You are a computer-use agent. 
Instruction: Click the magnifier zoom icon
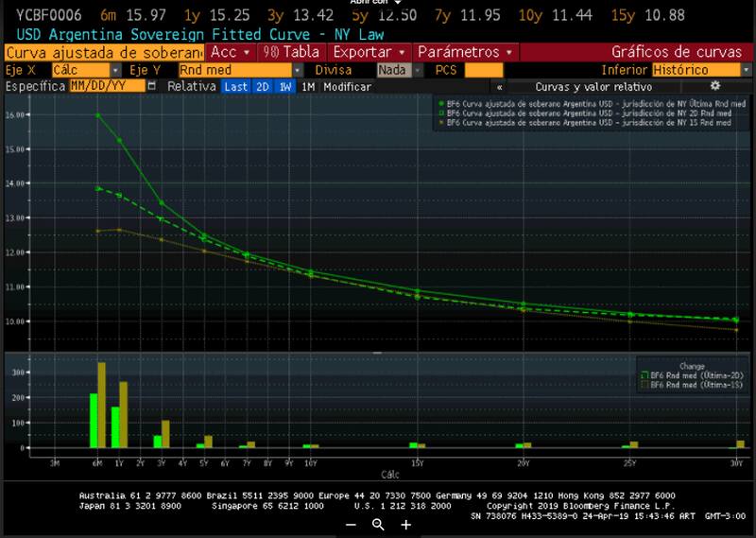[x=378, y=525]
